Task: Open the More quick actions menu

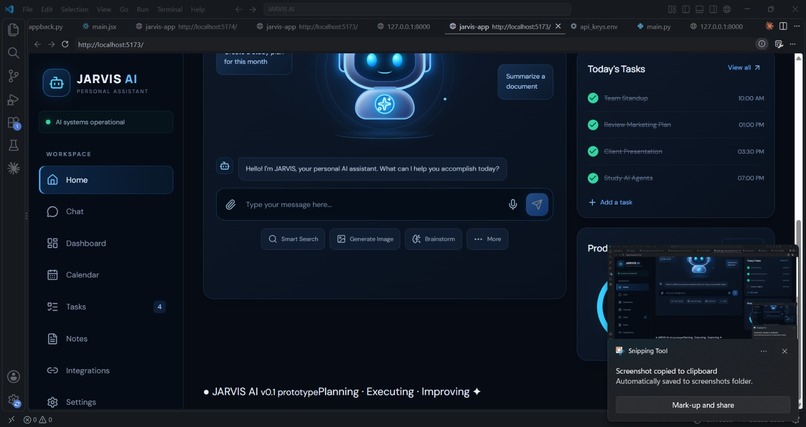Action: pos(487,239)
